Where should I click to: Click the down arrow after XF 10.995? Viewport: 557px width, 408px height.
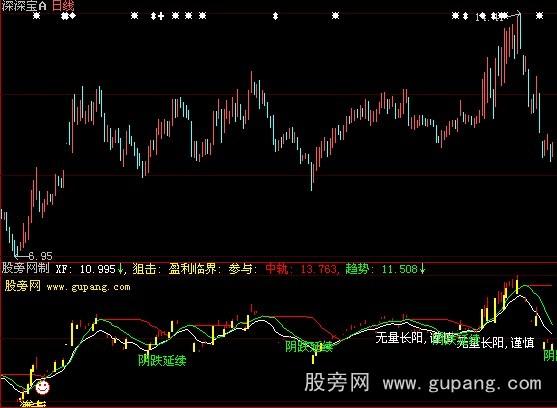120,268
